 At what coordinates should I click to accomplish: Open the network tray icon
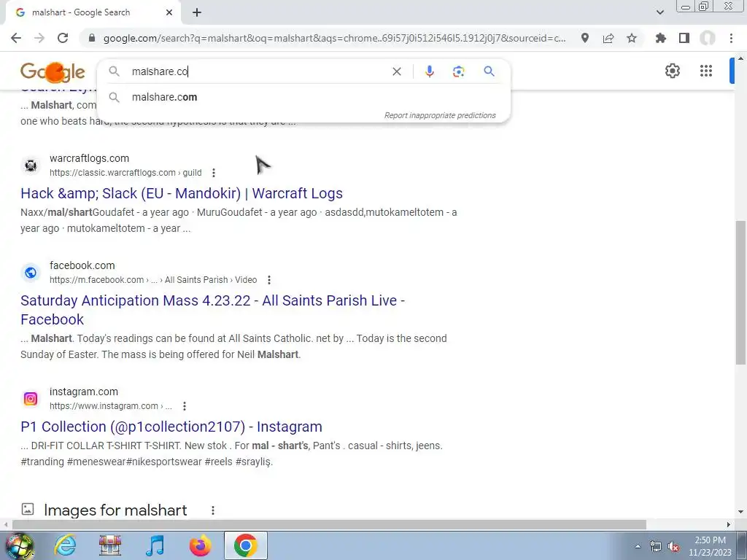click(x=656, y=547)
